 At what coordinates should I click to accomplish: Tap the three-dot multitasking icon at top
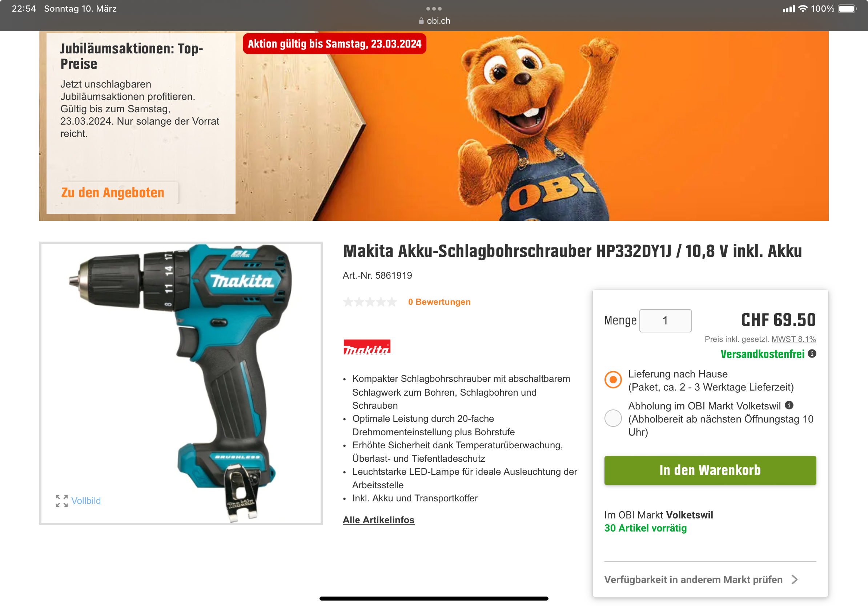click(434, 9)
